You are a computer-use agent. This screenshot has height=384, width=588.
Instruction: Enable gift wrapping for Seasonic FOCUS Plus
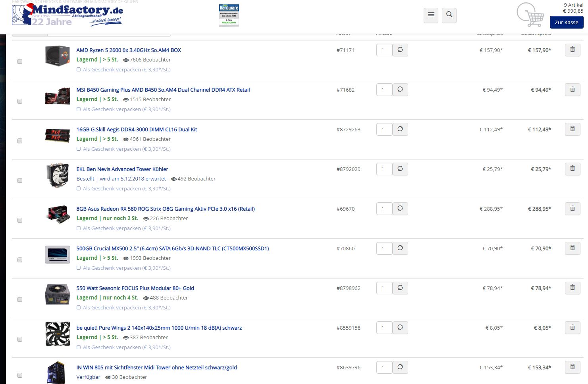[79, 307]
